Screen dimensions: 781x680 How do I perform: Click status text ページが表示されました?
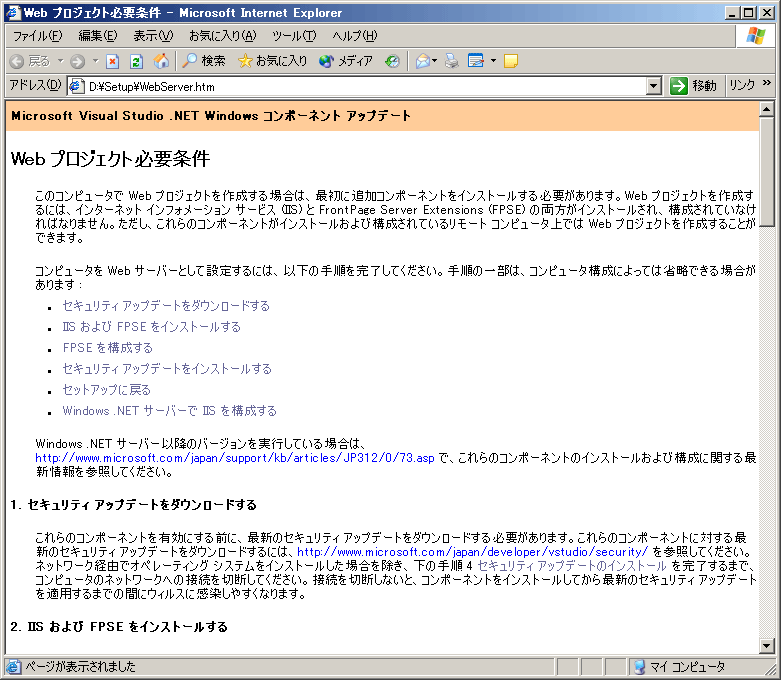tap(80, 667)
